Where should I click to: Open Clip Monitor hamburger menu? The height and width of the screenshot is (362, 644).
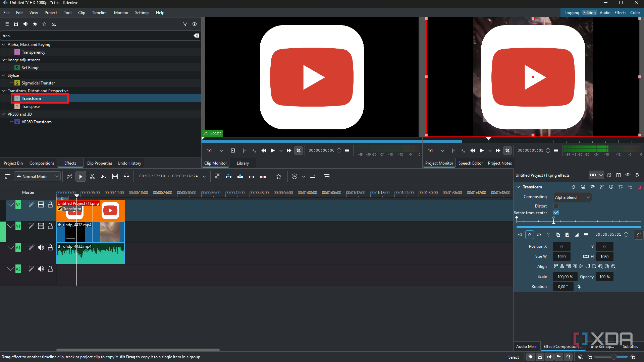347,151
